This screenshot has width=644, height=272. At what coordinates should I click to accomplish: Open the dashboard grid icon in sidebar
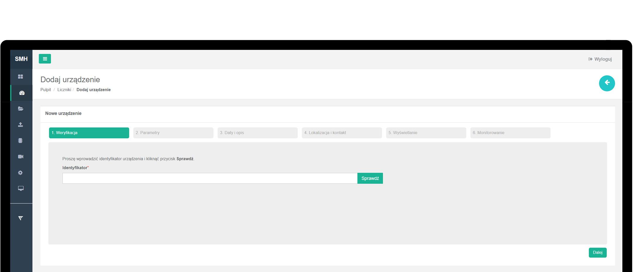coord(20,76)
